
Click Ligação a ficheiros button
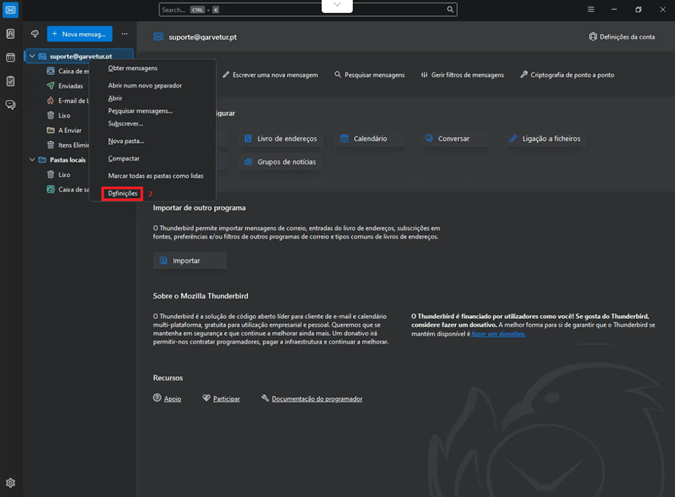[545, 139]
